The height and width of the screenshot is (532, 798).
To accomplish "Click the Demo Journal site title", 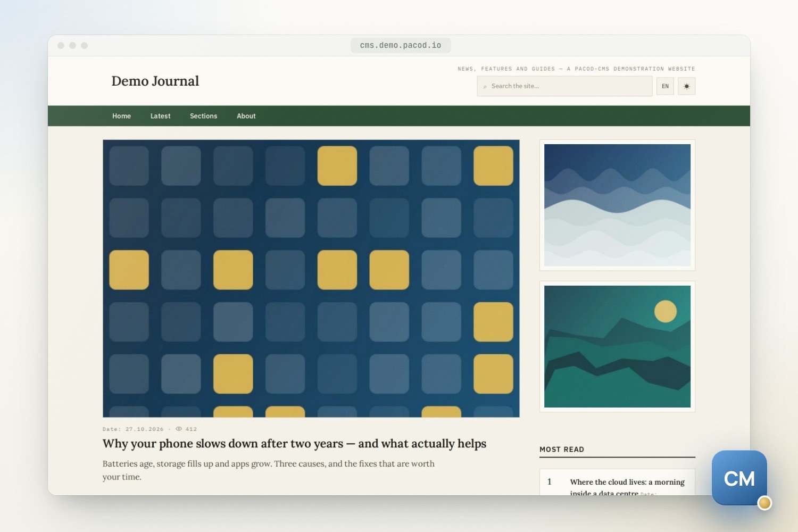I will tap(155, 81).
